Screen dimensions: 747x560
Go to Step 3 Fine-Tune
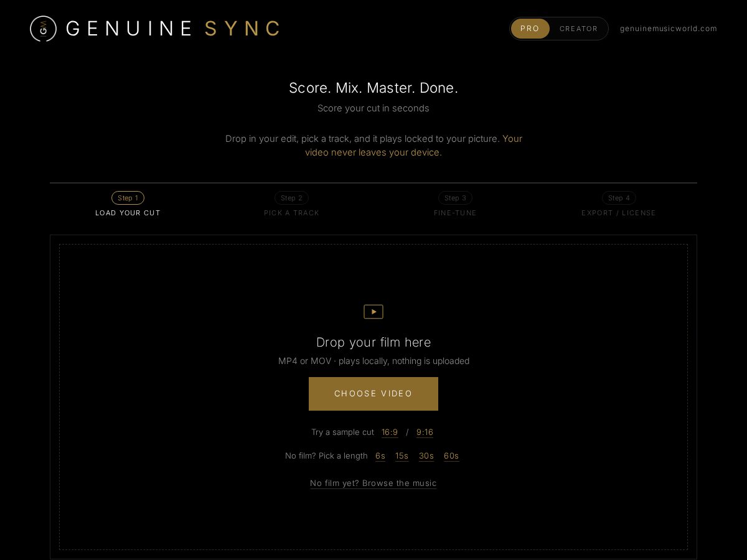[455, 204]
